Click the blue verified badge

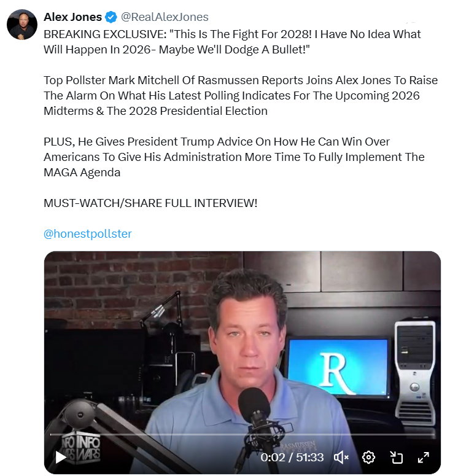point(111,17)
